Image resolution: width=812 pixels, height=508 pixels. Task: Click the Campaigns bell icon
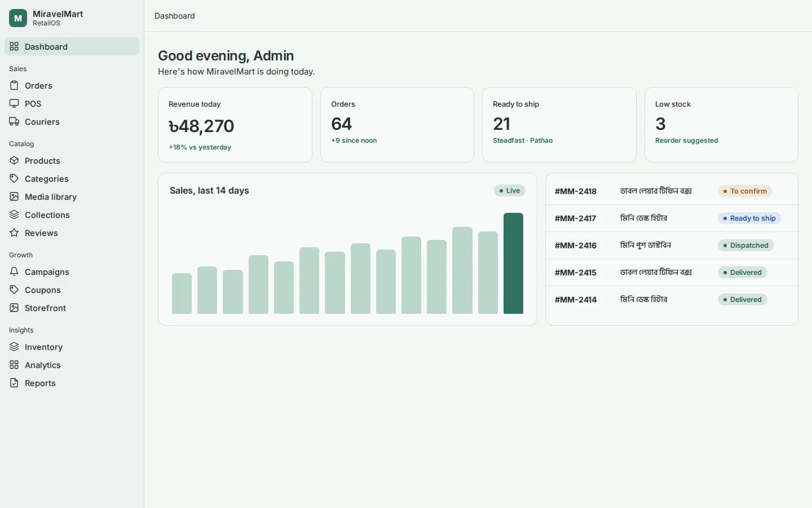pyautogui.click(x=14, y=272)
